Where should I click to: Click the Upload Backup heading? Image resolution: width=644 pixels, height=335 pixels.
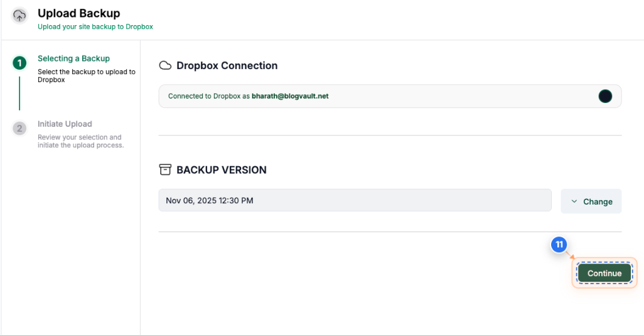[79, 13]
